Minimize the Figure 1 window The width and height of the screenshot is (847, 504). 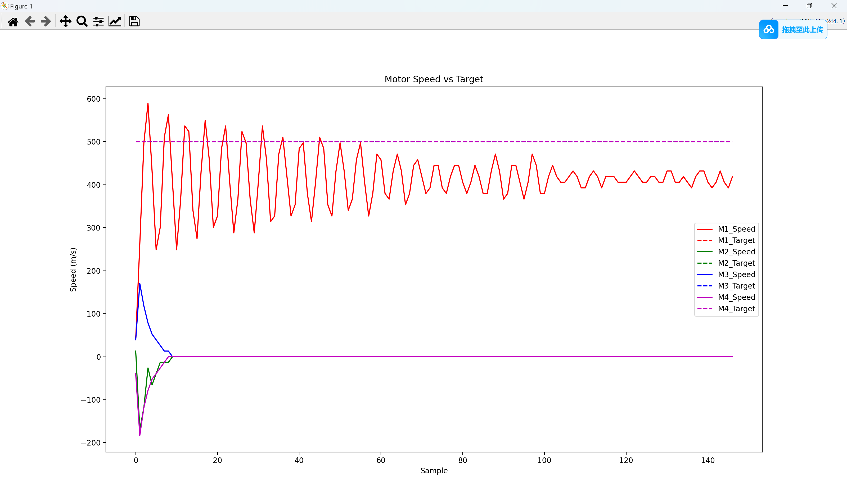point(785,6)
